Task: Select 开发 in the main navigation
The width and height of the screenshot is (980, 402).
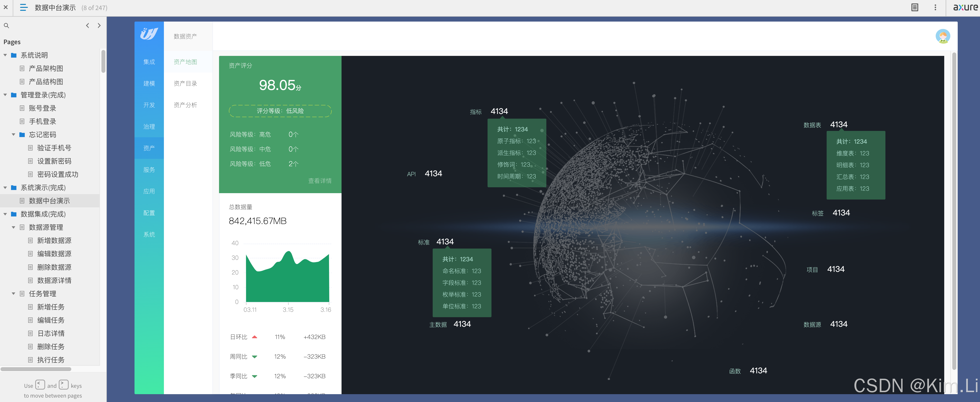Action: [149, 105]
